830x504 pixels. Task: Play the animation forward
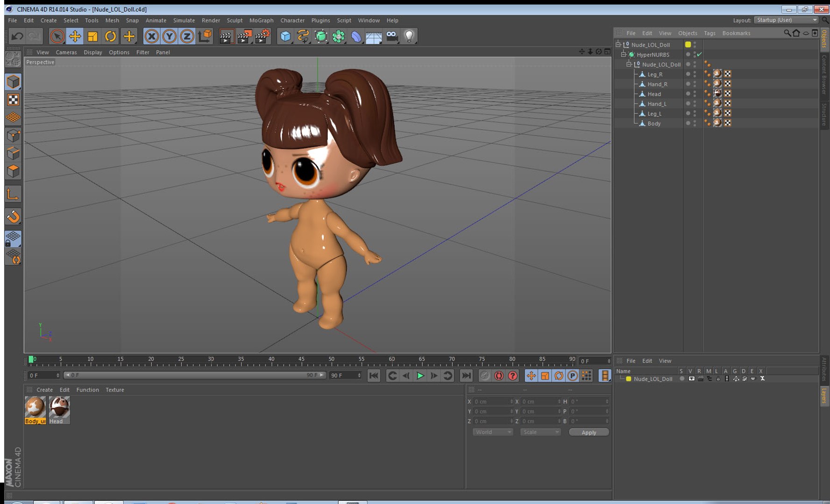point(420,376)
